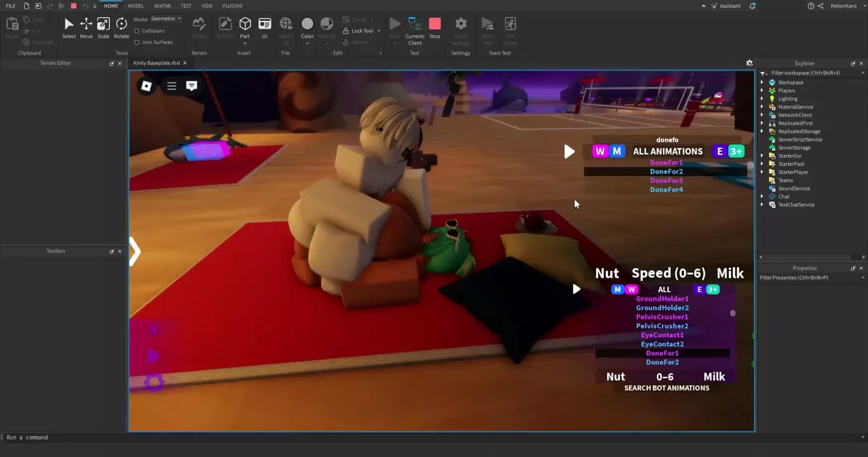
Task: Stop the running test with Stop button
Action: coord(435,25)
